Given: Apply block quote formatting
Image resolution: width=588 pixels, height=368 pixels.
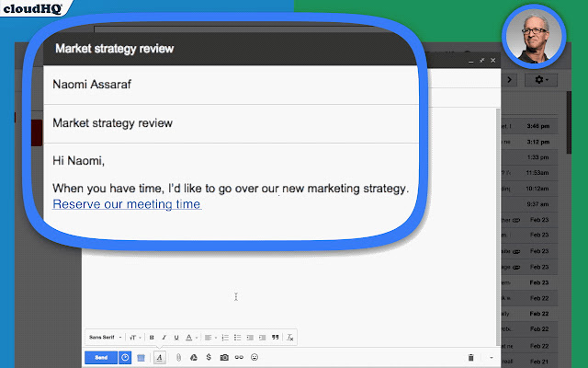Looking at the screenshot, I should click(276, 338).
